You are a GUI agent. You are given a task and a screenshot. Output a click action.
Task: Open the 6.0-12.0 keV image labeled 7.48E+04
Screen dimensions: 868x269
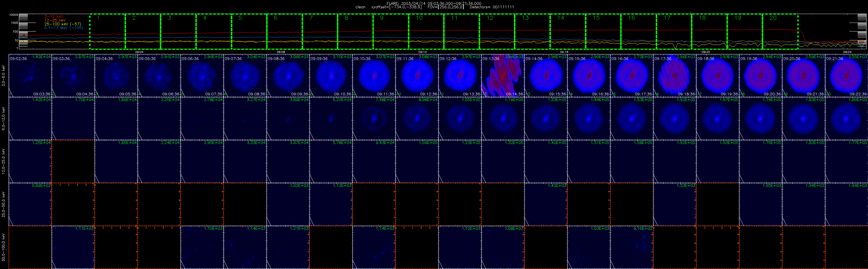(374, 118)
